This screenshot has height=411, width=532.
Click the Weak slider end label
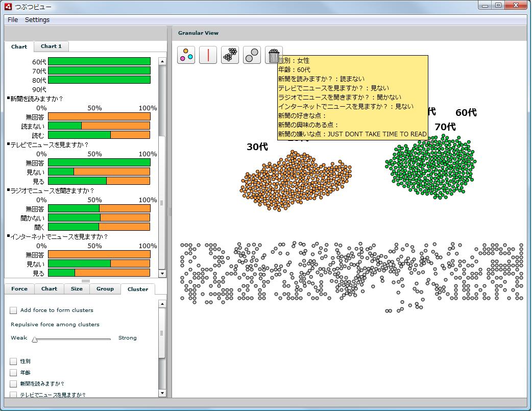click(x=19, y=337)
